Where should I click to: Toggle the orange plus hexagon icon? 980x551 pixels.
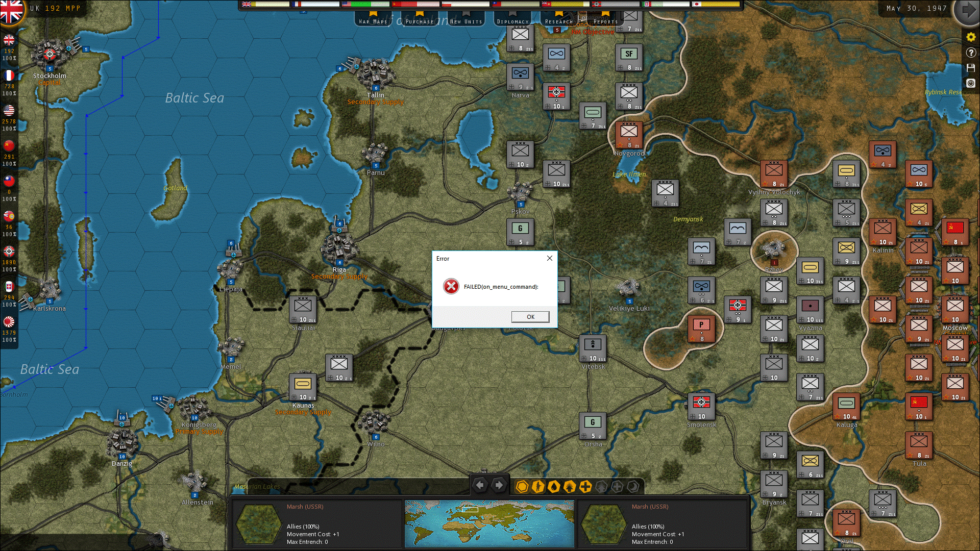[585, 487]
